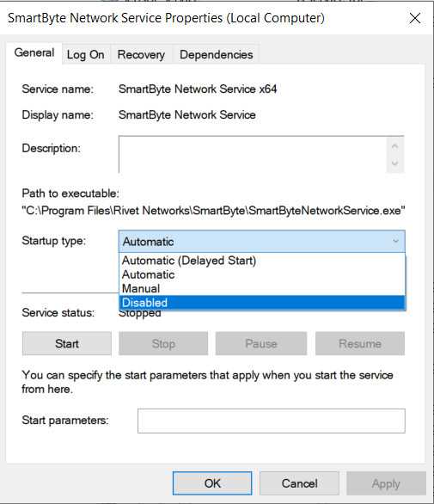Screen dimensions: 434x504
Task: Open the Log On tab
Action: [x=85, y=55]
